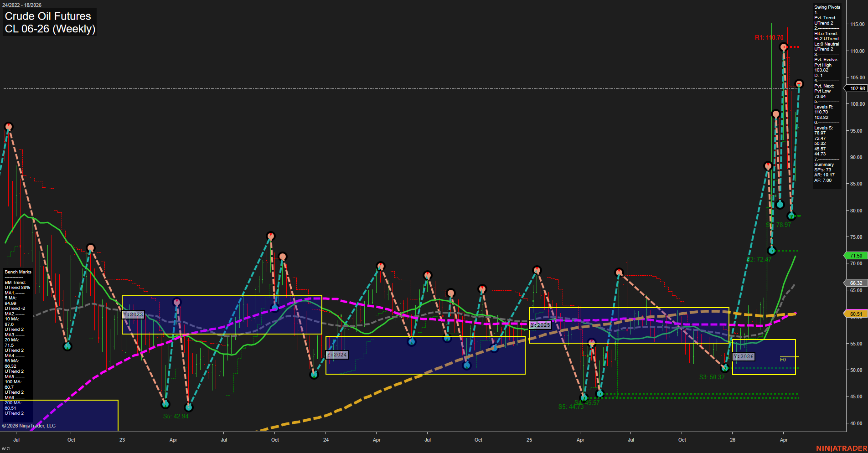Click the pivot-high marker above the Y:2025 range box
The image size is (868, 453).
pyautogui.click(x=537, y=270)
